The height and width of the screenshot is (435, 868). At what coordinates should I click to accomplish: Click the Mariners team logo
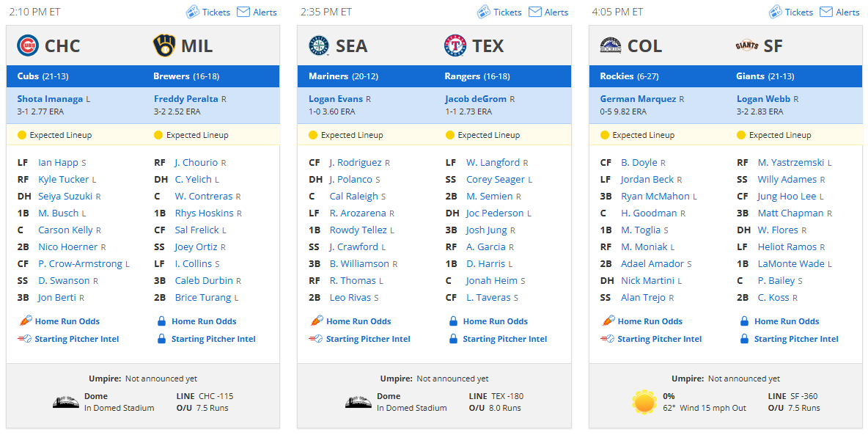click(x=319, y=45)
